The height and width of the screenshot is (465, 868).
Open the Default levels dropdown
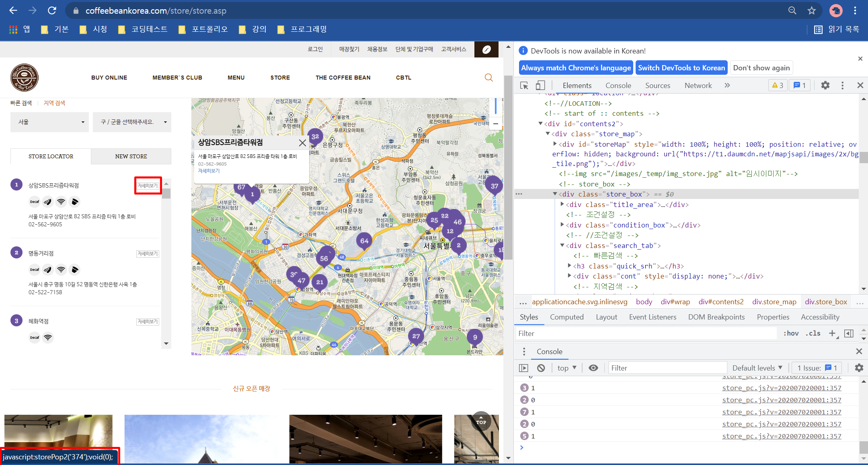pos(757,368)
